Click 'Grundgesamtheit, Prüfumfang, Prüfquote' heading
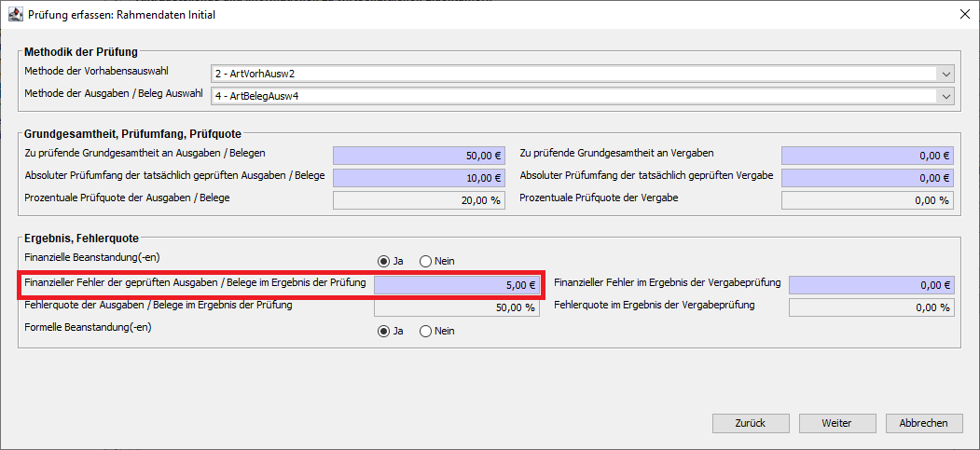 point(132,133)
